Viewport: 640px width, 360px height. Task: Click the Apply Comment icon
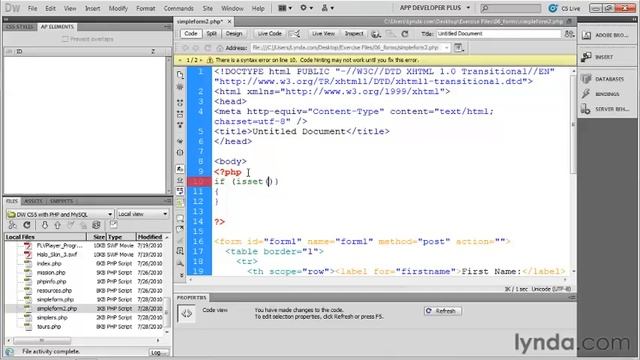click(x=180, y=218)
